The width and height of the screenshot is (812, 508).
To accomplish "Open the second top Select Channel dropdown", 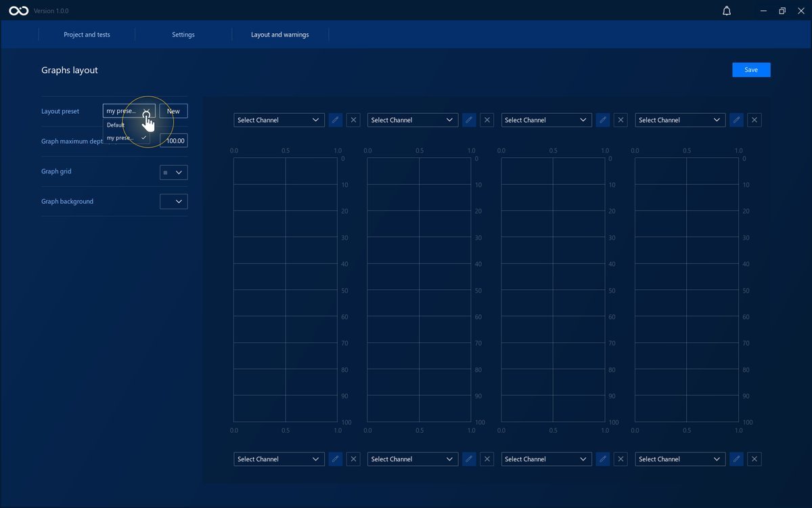I will (x=413, y=120).
